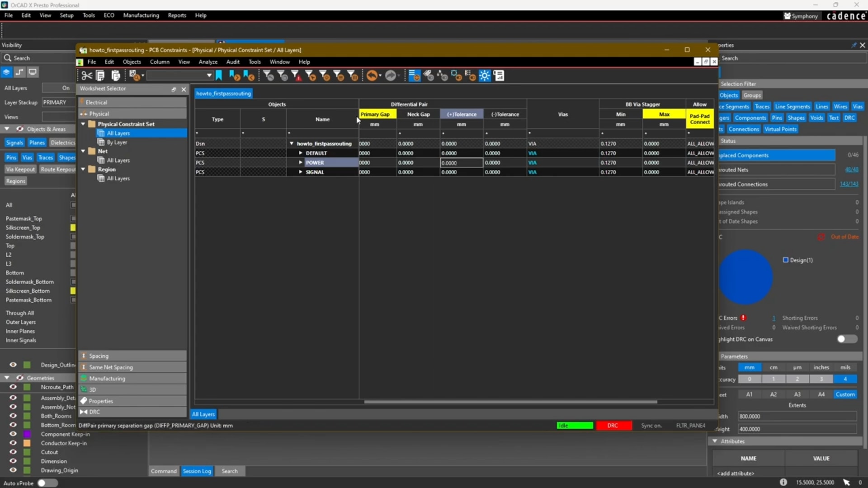This screenshot has height=488, width=868.
Task: Collapse the Region tree node
Action: 83,169
